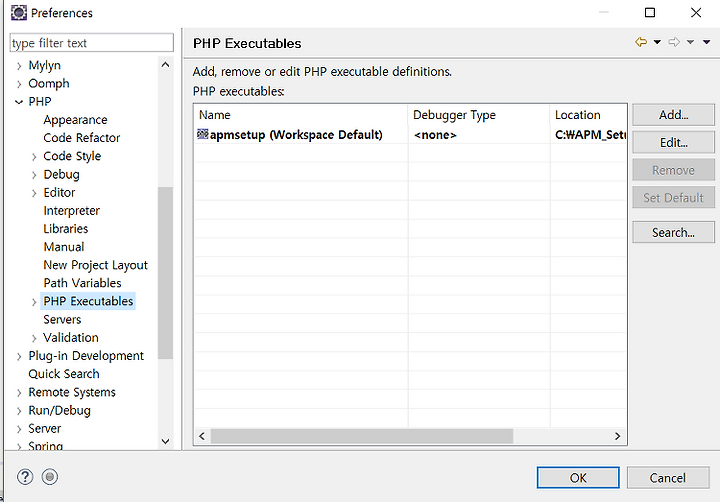Expand the Run/Debug node

point(19,411)
